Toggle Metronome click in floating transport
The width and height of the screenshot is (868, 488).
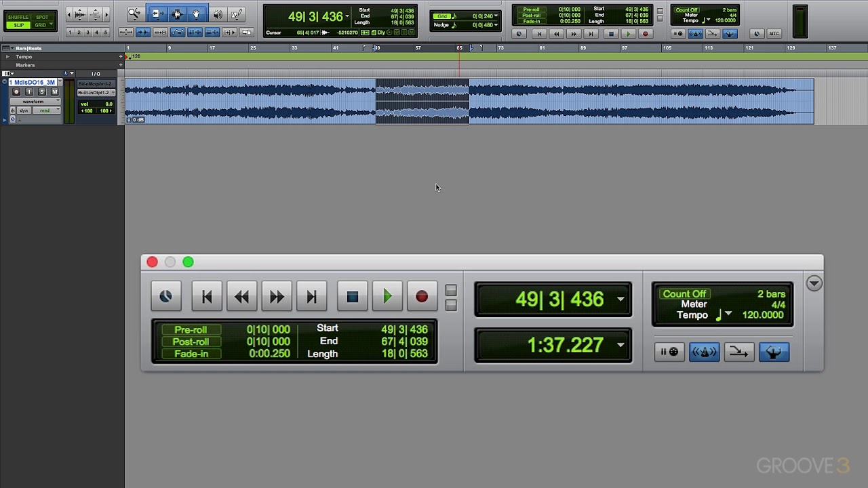[x=704, y=352]
